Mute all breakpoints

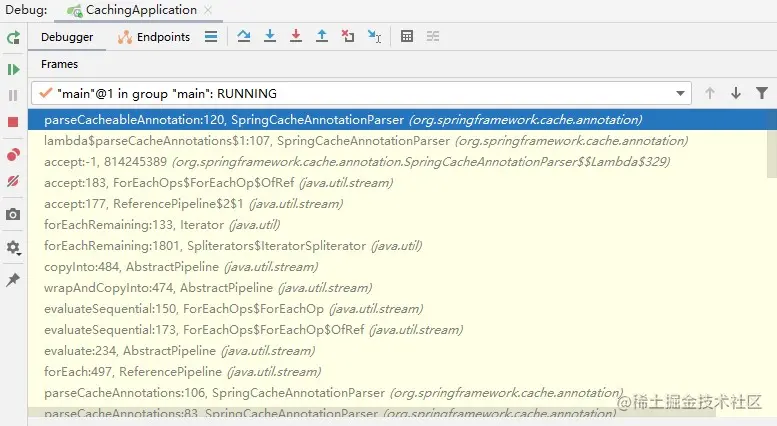point(13,181)
